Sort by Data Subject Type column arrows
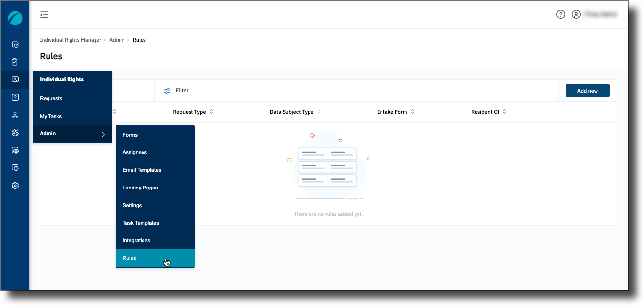 [x=319, y=112]
